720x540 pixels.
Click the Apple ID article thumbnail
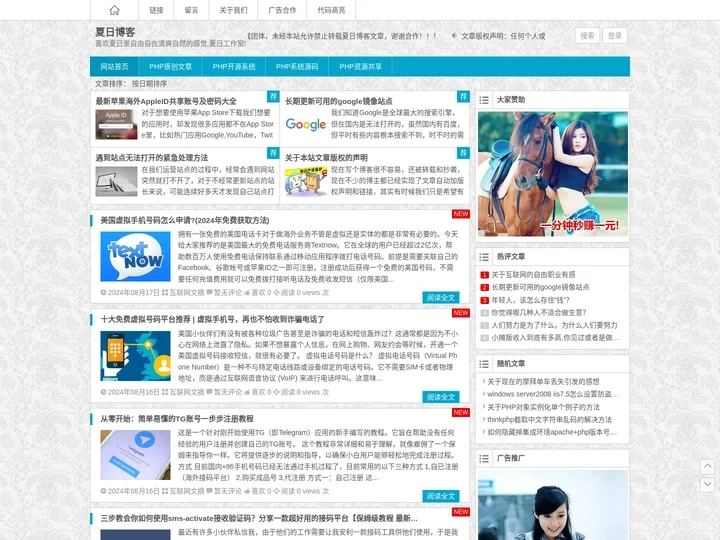pyautogui.click(x=116, y=124)
